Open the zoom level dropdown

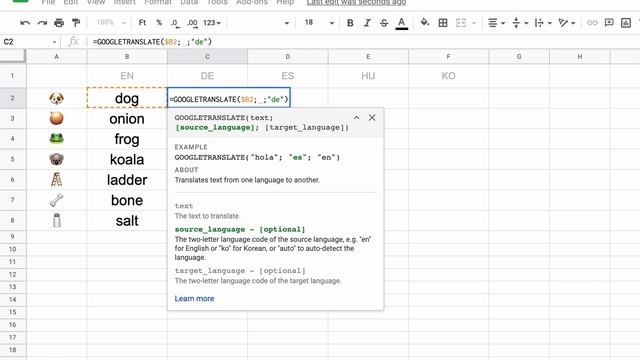tap(111, 23)
